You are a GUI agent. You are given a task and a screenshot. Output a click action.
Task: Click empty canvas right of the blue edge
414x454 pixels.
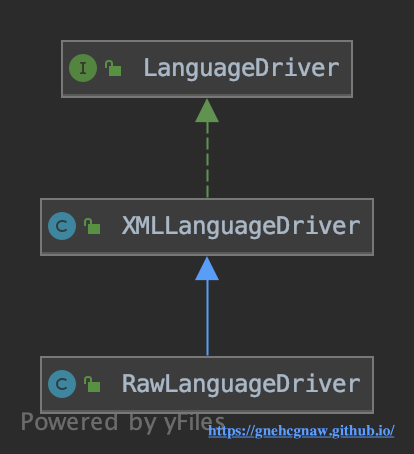[x=300, y=307]
